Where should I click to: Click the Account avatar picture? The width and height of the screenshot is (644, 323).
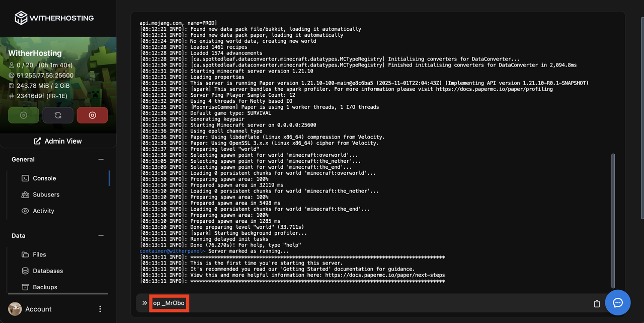click(x=15, y=309)
